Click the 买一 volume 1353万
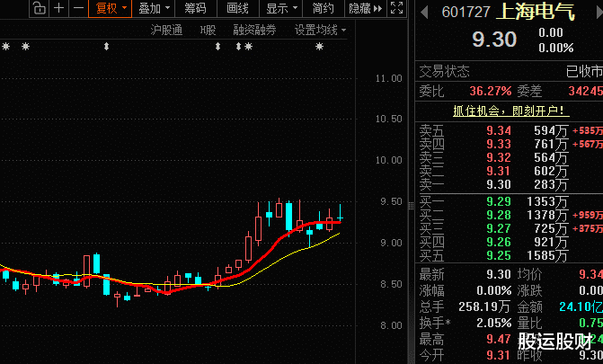The width and height of the screenshot is (603, 364). pyautogui.click(x=547, y=201)
